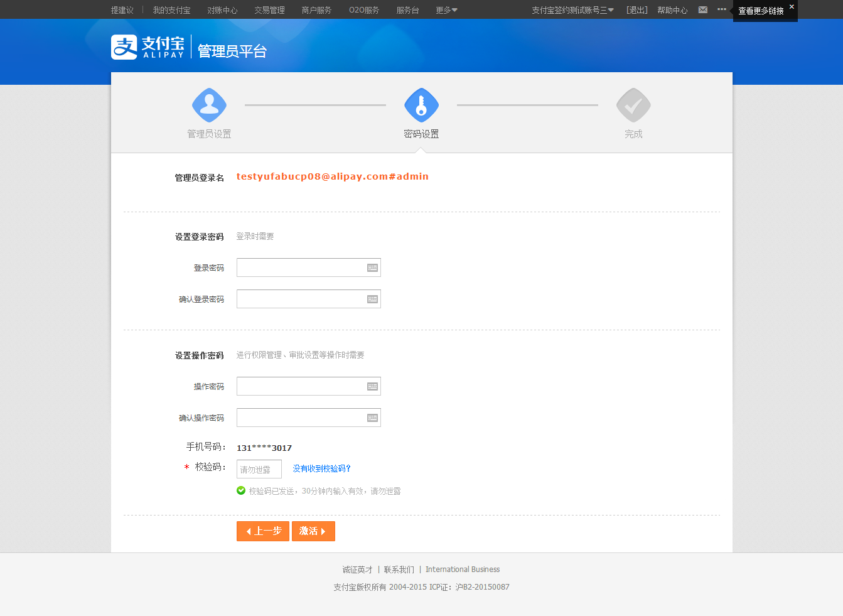Go back with the 上一步 button
Viewport: 843px width, 616px height.
coord(263,531)
